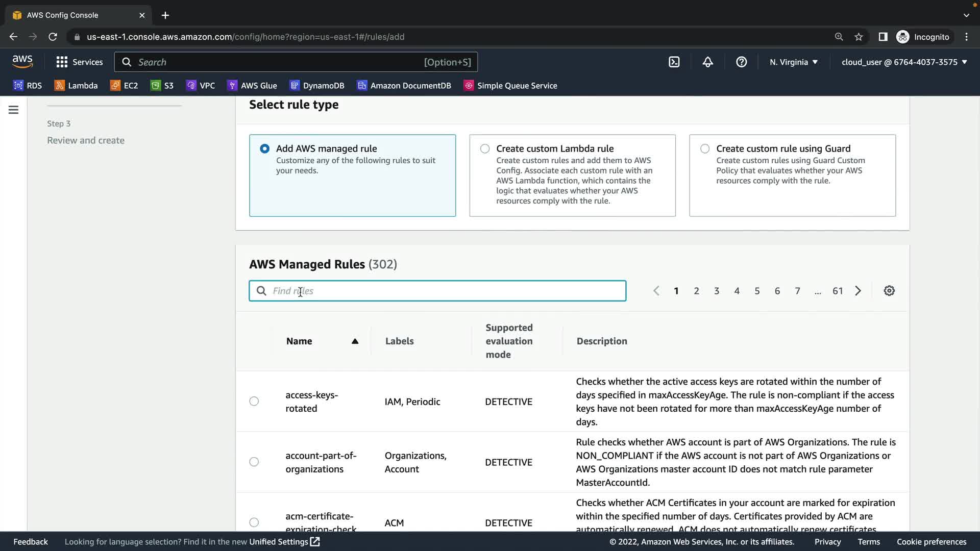Select the access-keys-rotated rule radio
Screen dimensions: 980x551
tap(254, 402)
